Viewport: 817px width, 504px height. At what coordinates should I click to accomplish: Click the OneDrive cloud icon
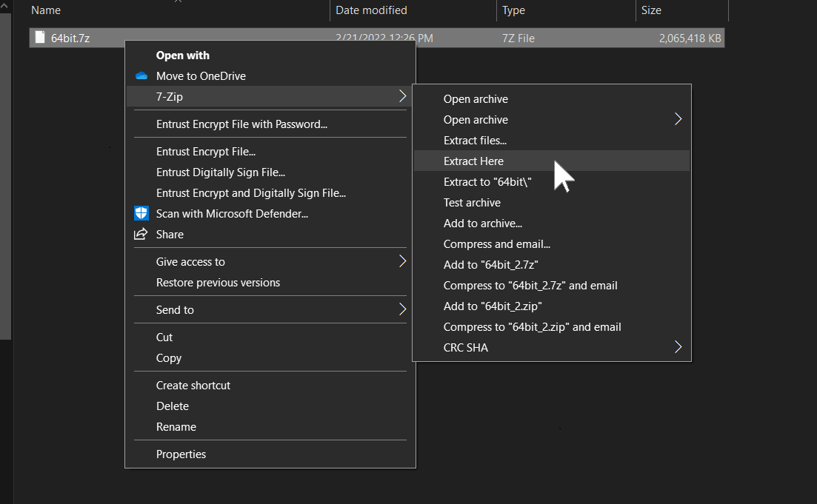(141, 76)
